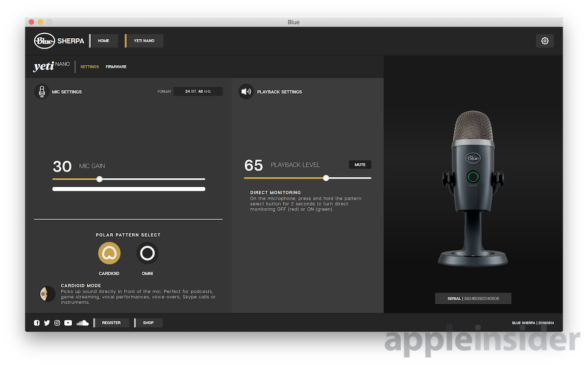The image size is (588, 365).
Task: Open Blue's Twitter page icon
Action: tap(47, 323)
